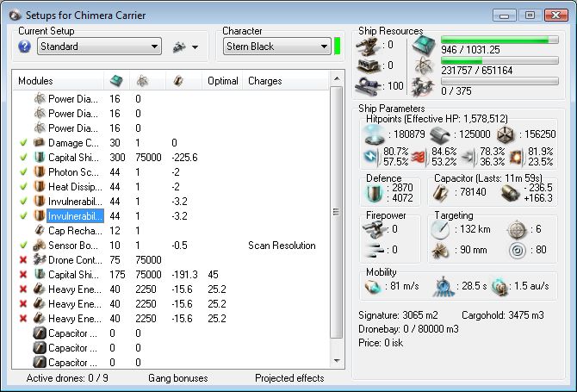The width and height of the screenshot is (577, 392).
Task: Click the Heat Dissip... hardener icon
Action: pyautogui.click(x=39, y=187)
